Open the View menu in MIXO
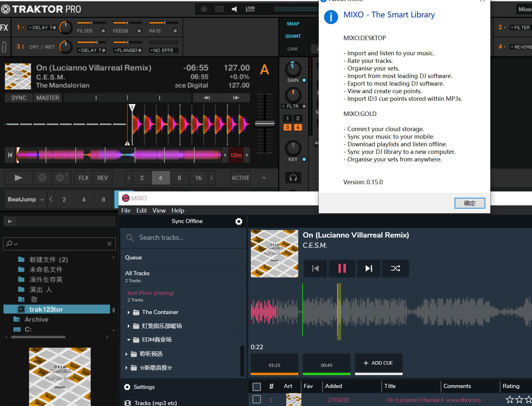The height and width of the screenshot is (406, 532). click(x=159, y=210)
